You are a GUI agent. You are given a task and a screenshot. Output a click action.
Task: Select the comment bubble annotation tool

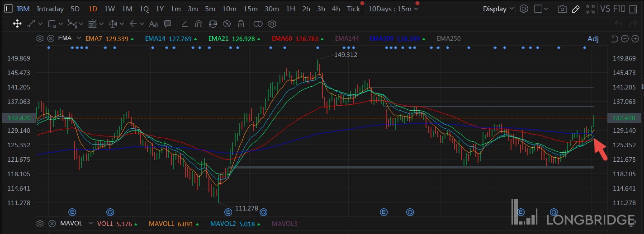[167, 24]
